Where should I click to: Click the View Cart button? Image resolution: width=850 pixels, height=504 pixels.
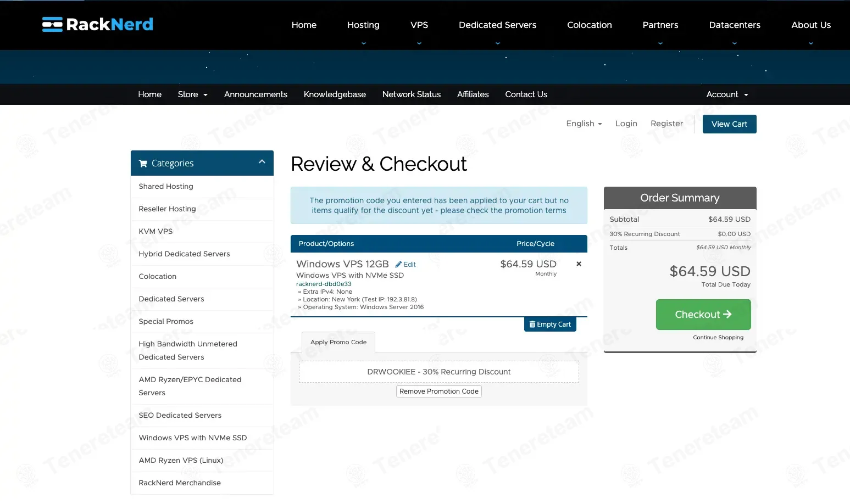729,124
